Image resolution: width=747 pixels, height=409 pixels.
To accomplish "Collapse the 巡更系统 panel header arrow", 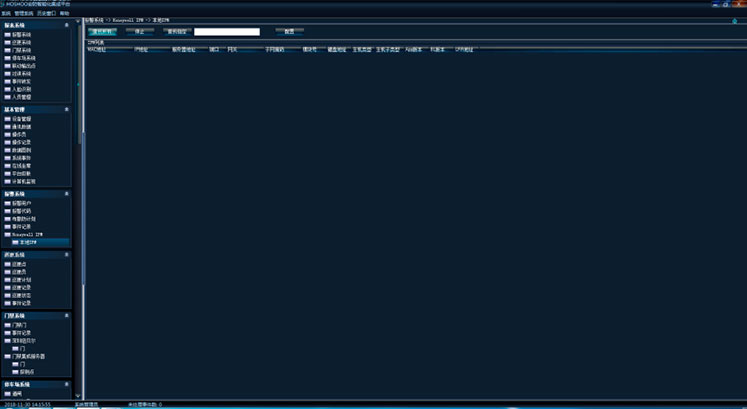I will [x=67, y=255].
